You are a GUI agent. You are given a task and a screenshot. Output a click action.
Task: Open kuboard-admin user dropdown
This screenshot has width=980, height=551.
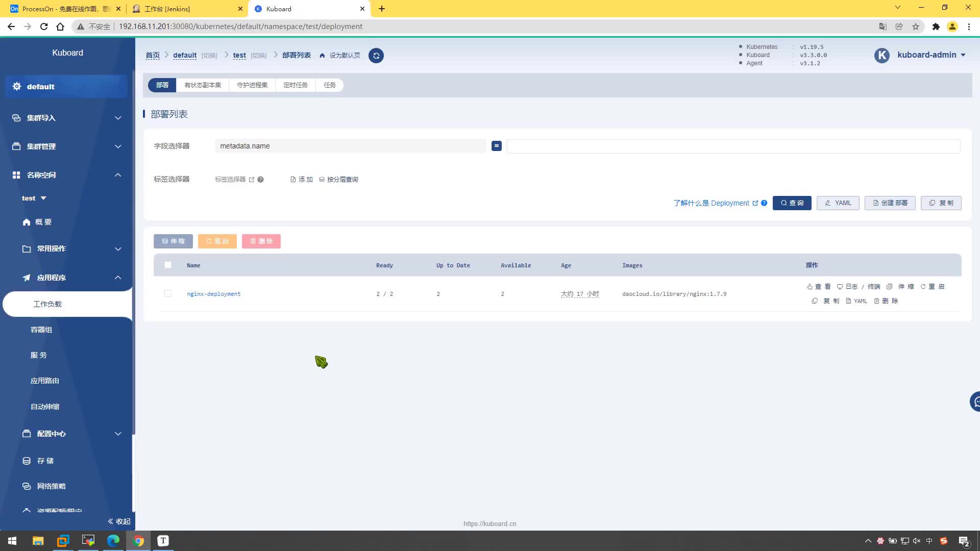pos(931,55)
